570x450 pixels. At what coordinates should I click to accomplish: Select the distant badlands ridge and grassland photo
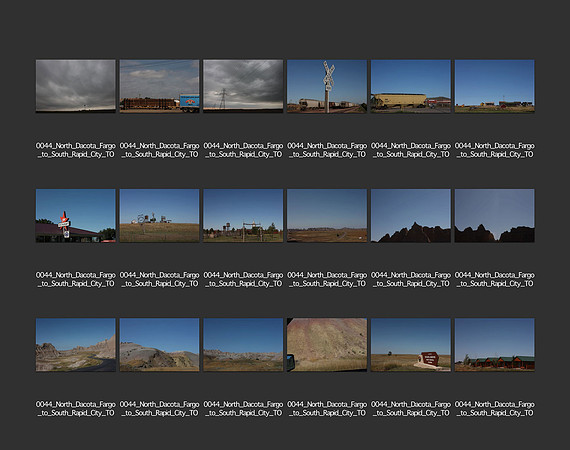243,345
